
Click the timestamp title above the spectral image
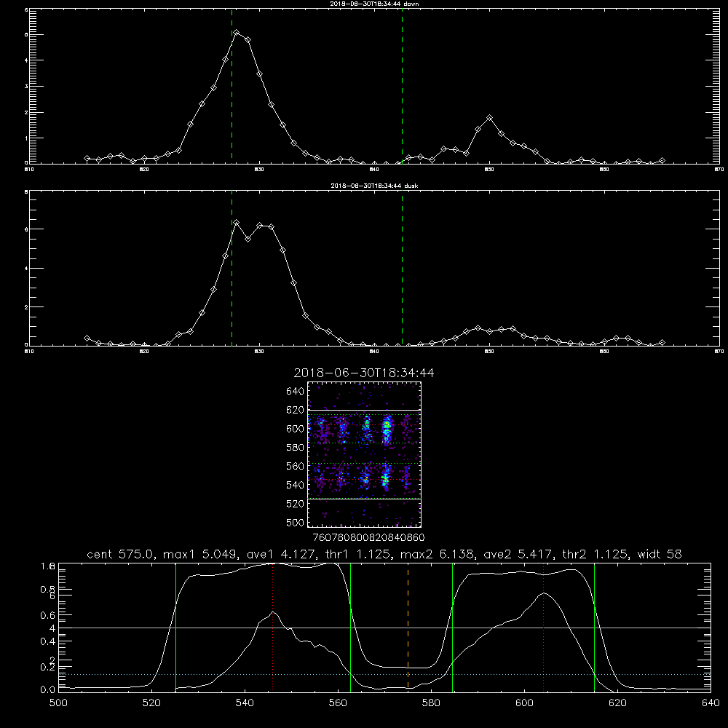[364, 373]
